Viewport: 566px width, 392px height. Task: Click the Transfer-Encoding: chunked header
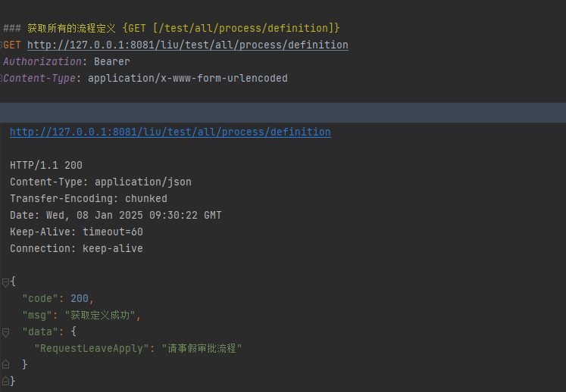click(x=88, y=198)
